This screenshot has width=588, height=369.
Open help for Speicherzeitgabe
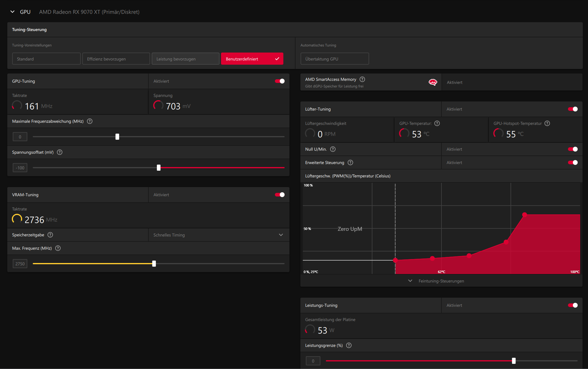point(50,235)
